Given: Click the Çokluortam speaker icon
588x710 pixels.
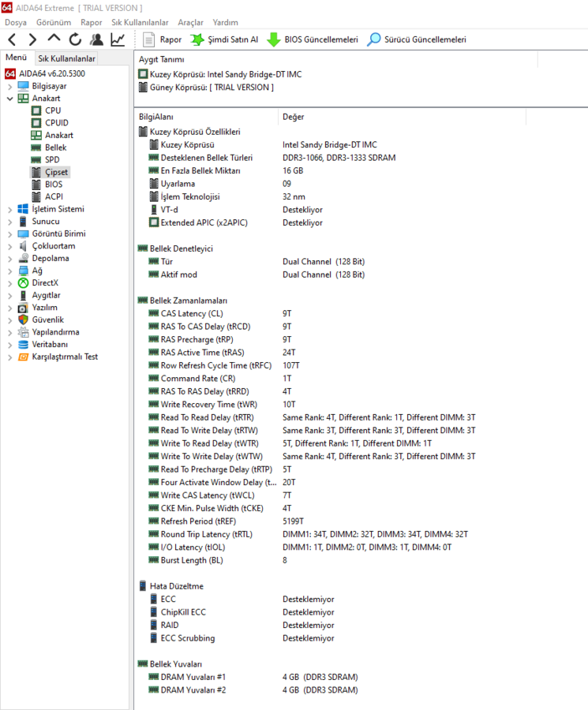Looking at the screenshot, I should 23,246.
